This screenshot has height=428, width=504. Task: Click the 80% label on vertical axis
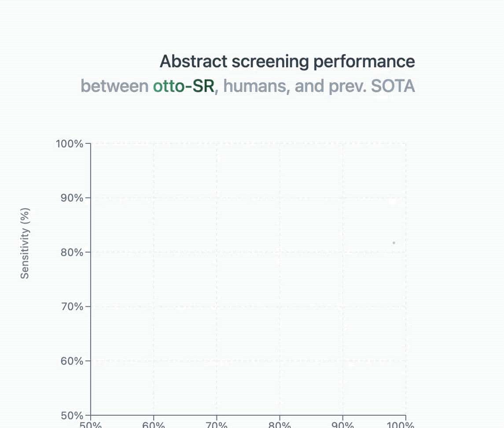[x=72, y=252]
